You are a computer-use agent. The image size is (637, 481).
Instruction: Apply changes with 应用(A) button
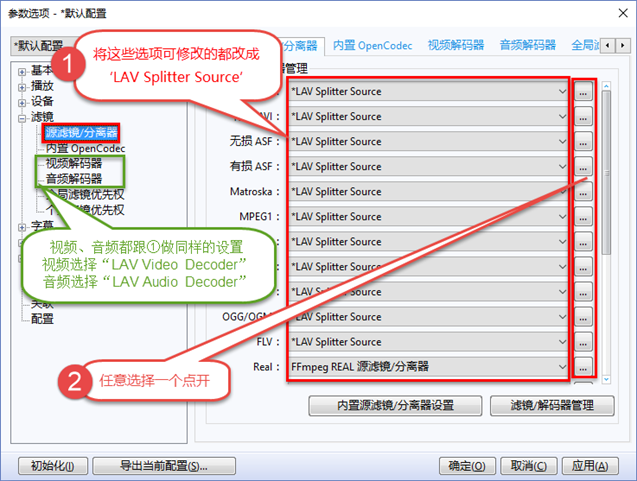[x=590, y=466]
